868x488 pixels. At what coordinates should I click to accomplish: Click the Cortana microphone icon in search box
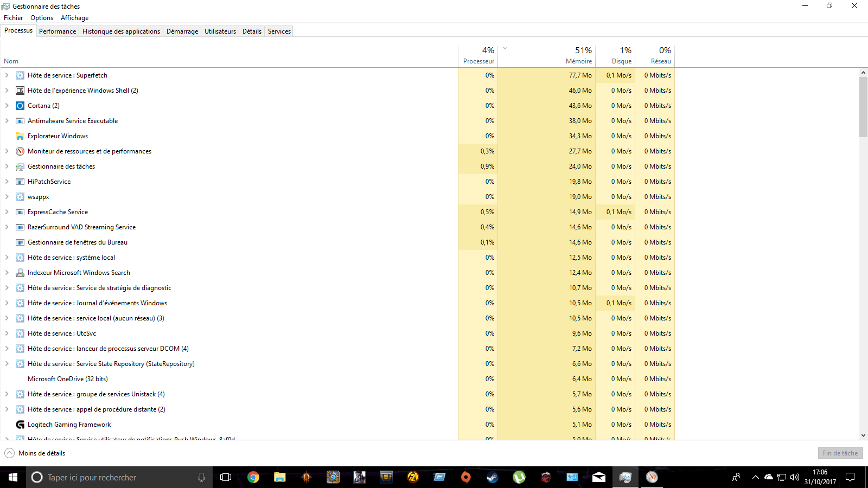pos(201,477)
